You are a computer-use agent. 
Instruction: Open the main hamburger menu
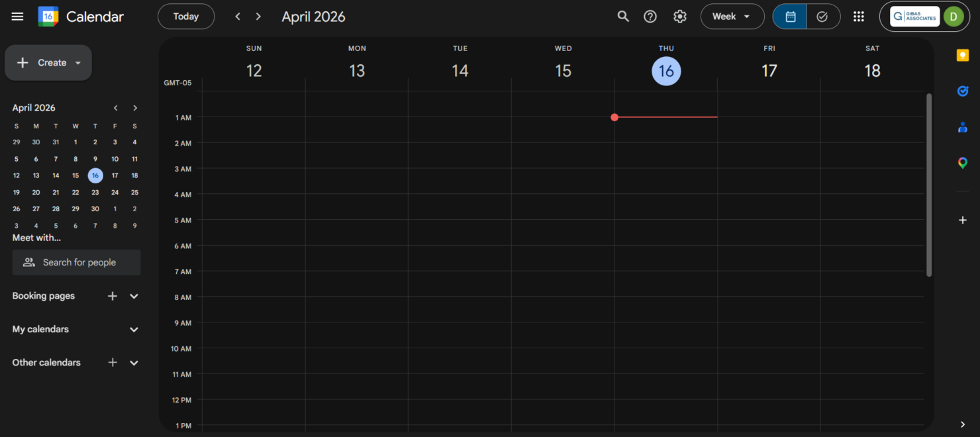pyautogui.click(x=17, y=16)
